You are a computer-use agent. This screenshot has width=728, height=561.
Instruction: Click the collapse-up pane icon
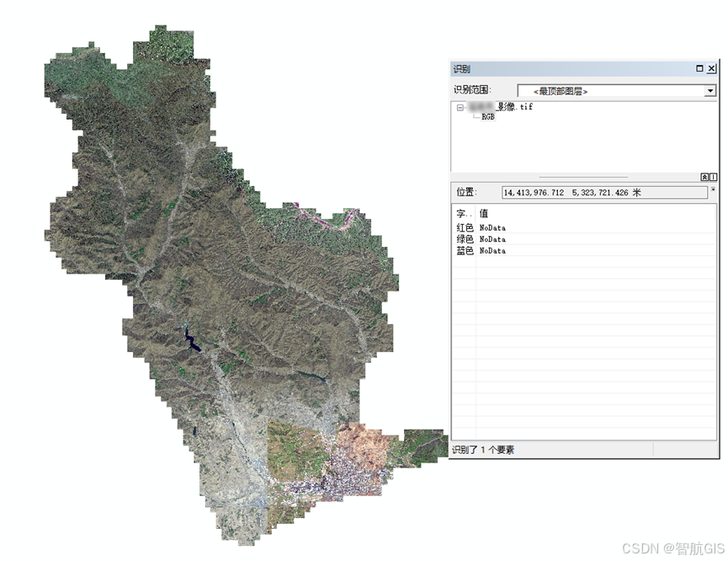point(704,177)
